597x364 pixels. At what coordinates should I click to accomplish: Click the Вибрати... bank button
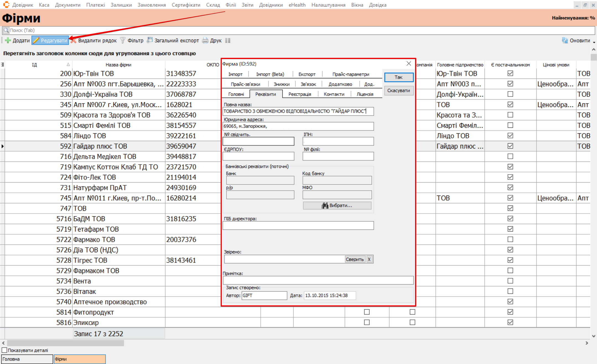point(337,206)
